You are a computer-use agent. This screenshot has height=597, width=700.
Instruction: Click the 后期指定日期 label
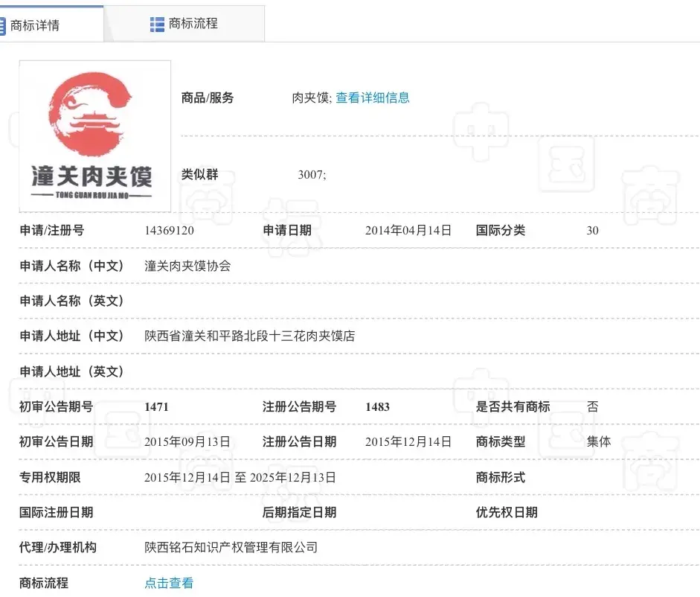tap(299, 512)
